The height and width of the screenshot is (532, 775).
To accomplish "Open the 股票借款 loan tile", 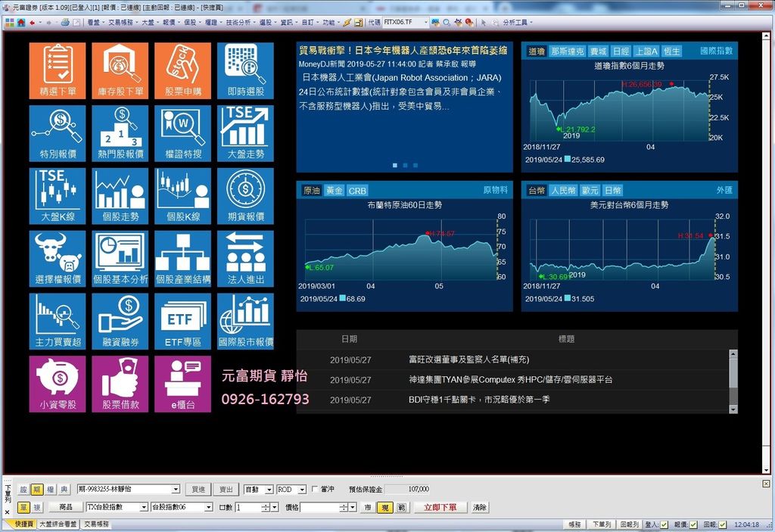I will coord(120,384).
